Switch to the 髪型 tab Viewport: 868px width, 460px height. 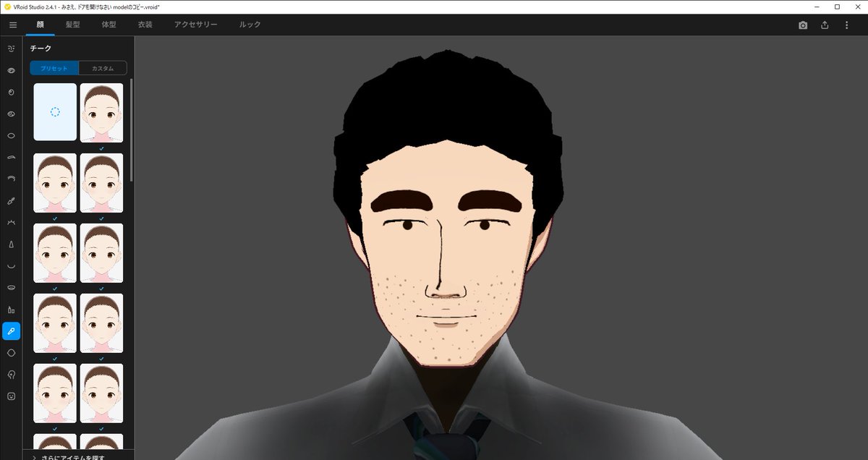pyautogui.click(x=72, y=25)
